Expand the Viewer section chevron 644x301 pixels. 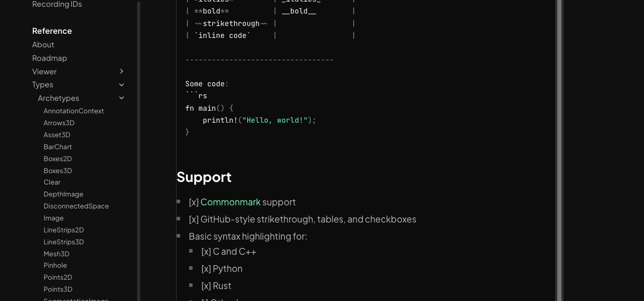(x=121, y=71)
